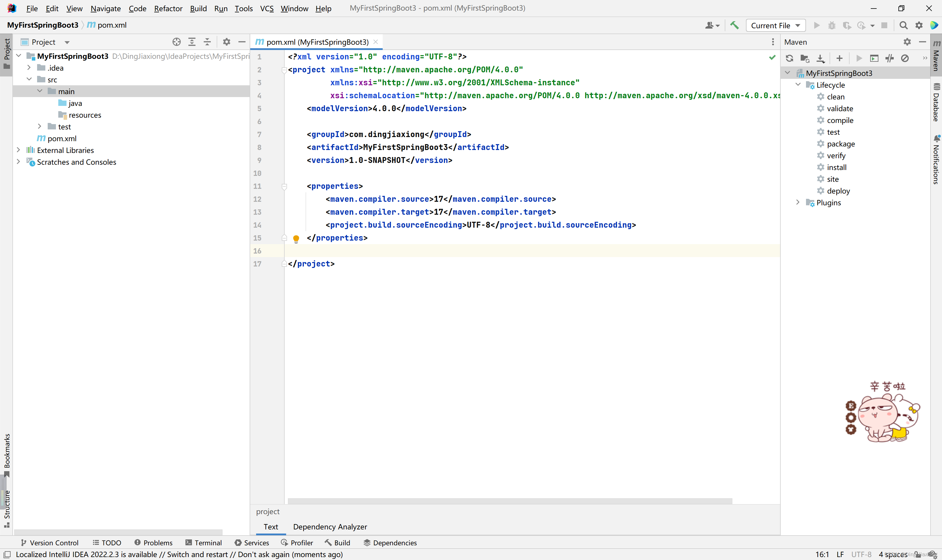Click the Run arrow in top toolbar
942x560 pixels.
click(x=817, y=25)
